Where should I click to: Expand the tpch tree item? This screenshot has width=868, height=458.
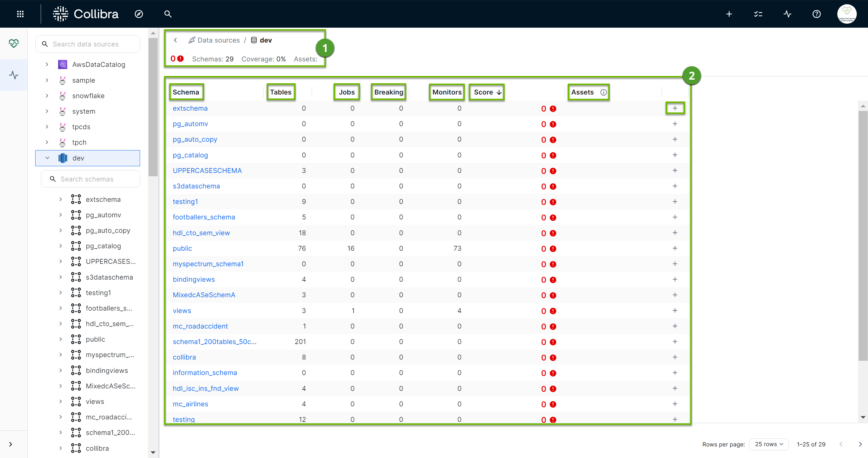click(47, 142)
